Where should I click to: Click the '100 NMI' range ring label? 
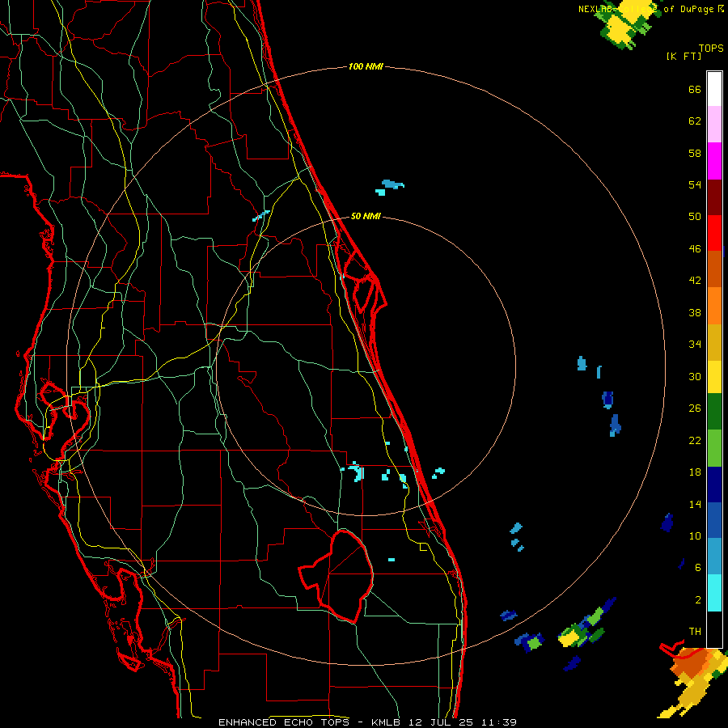366,67
